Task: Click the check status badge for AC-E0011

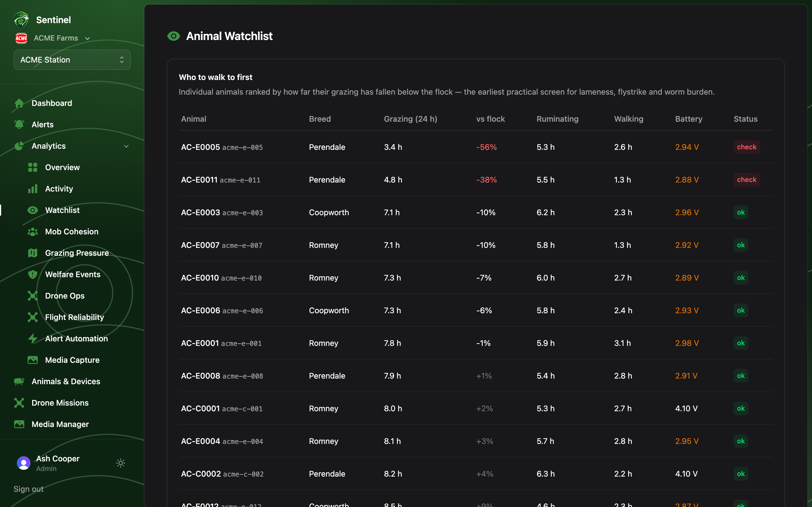Action: click(747, 180)
